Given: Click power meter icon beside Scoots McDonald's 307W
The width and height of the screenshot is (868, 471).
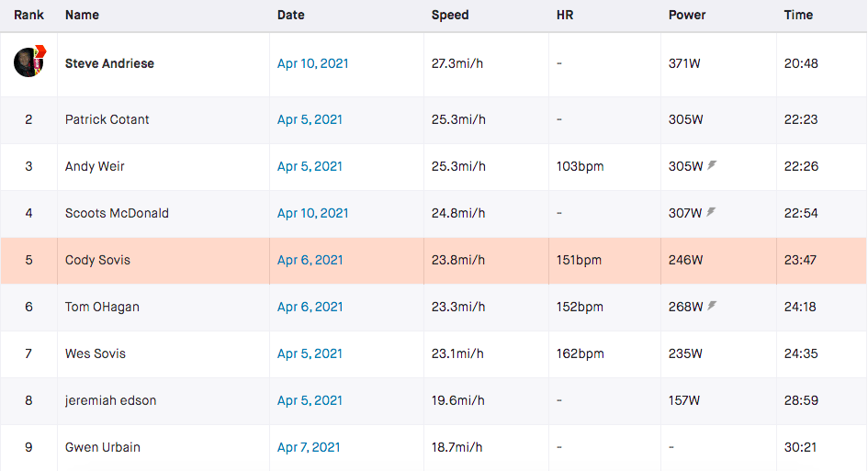Looking at the screenshot, I should point(712,213).
